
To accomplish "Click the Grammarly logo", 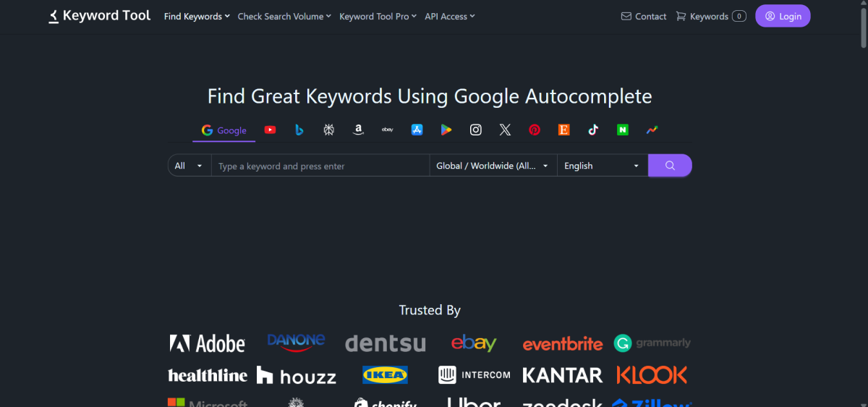I will 652,343.
